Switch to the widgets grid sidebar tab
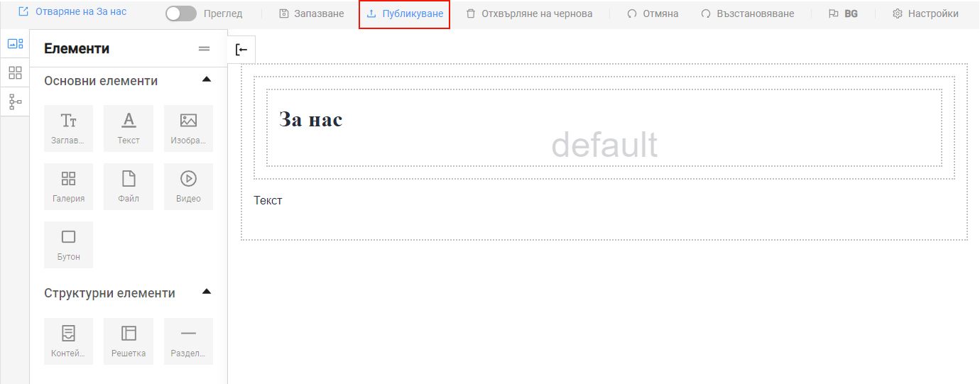Image resolution: width=980 pixels, height=384 pixels. click(x=15, y=72)
